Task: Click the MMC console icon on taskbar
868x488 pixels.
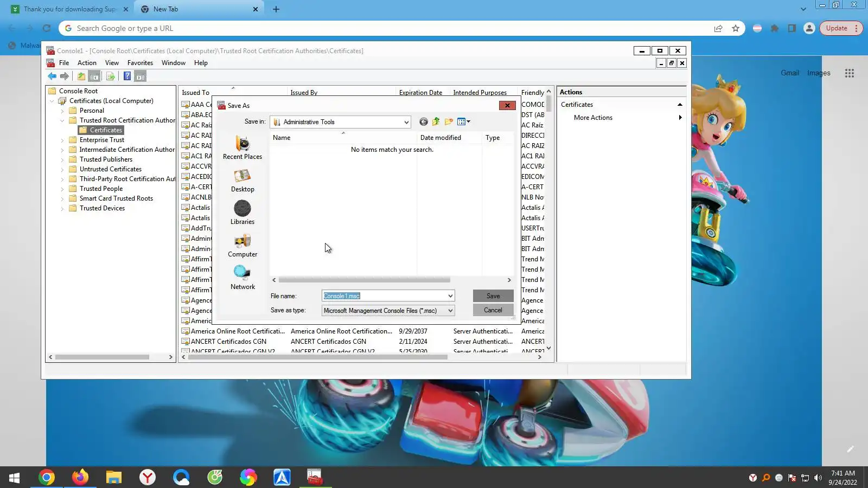Action: click(315, 477)
